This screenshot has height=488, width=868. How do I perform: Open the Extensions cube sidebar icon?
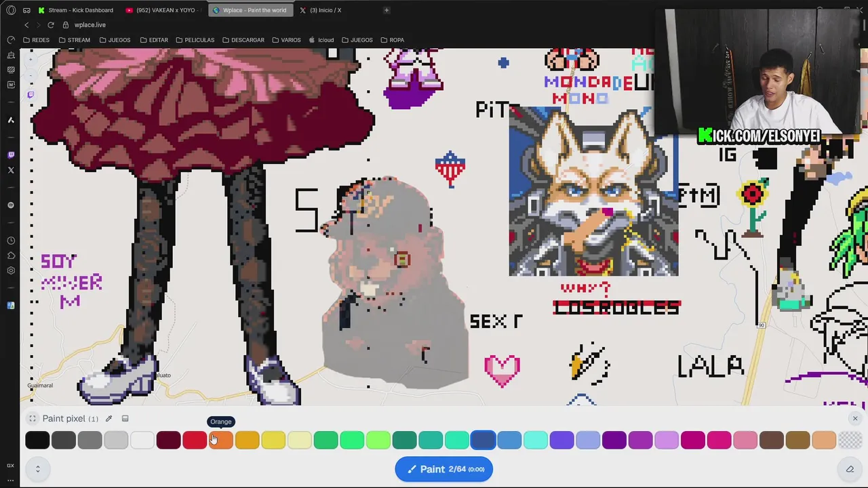pos(11,256)
